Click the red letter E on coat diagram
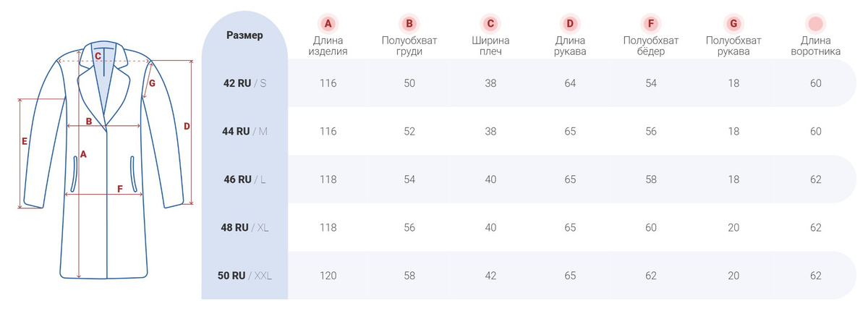This screenshot has width=868, height=322. (25, 141)
